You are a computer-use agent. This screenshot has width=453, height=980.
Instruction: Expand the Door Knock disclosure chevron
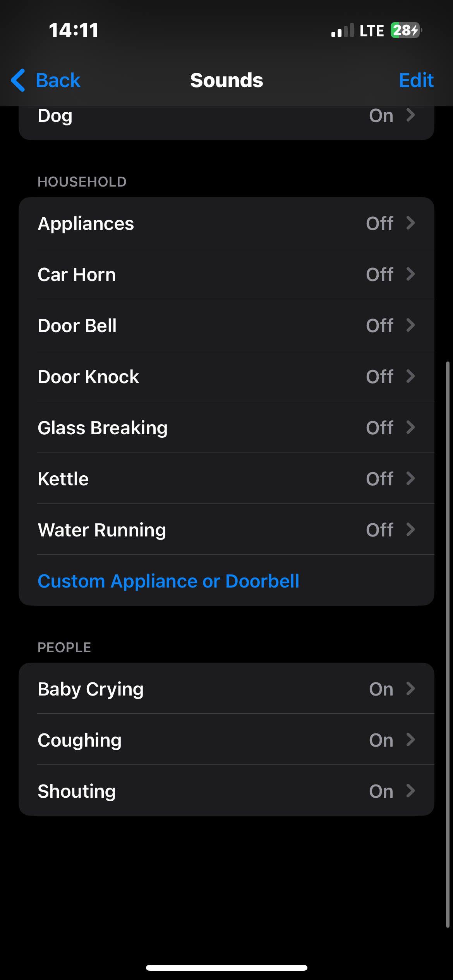[x=411, y=376]
